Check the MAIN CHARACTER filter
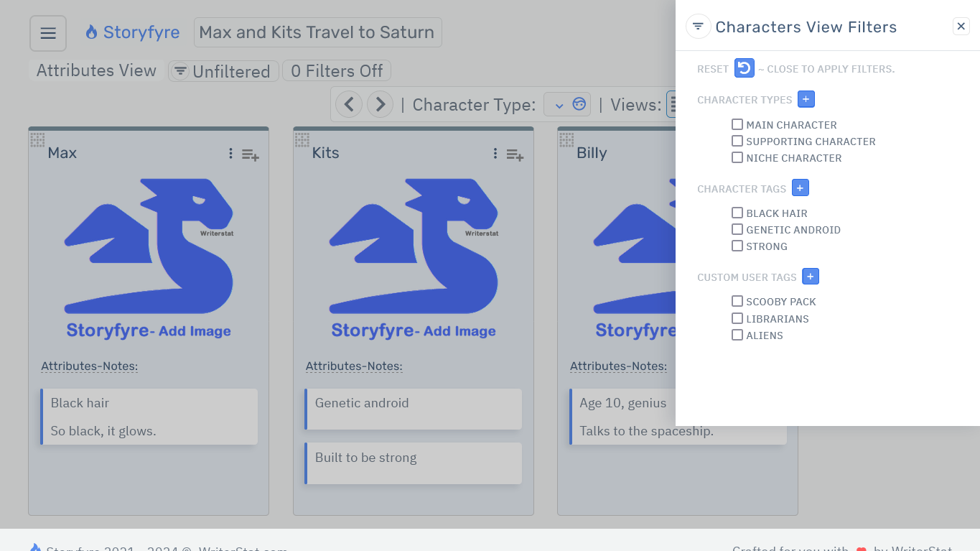980x551 pixels. point(737,124)
